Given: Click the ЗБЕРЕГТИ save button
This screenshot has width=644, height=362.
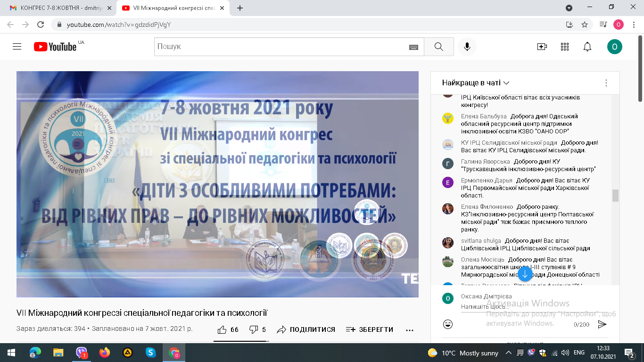Looking at the screenshot, I should (x=370, y=329).
